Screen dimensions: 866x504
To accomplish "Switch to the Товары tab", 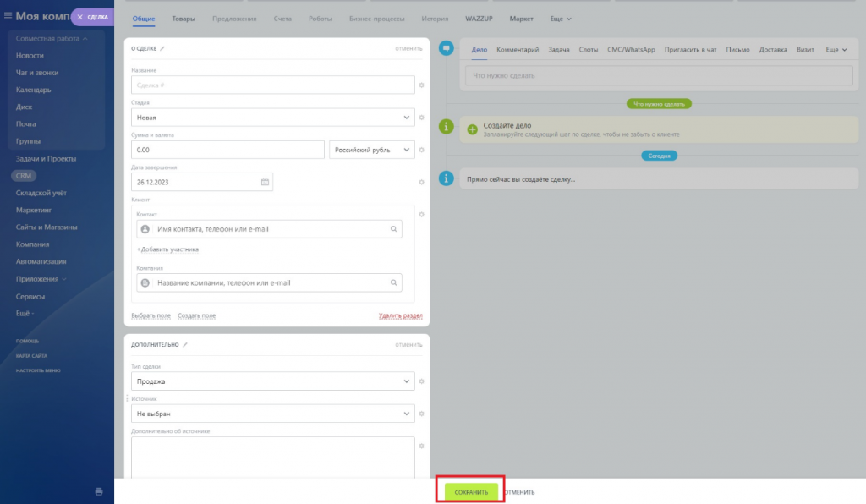I will (x=184, y=19).
